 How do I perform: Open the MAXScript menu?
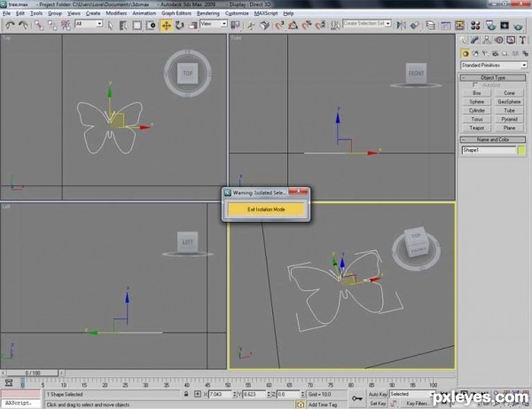coord(266,13)
